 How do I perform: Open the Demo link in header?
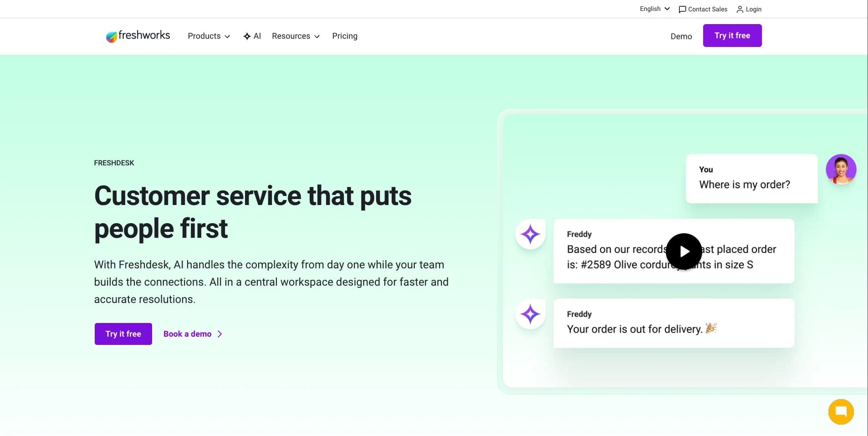681,36
